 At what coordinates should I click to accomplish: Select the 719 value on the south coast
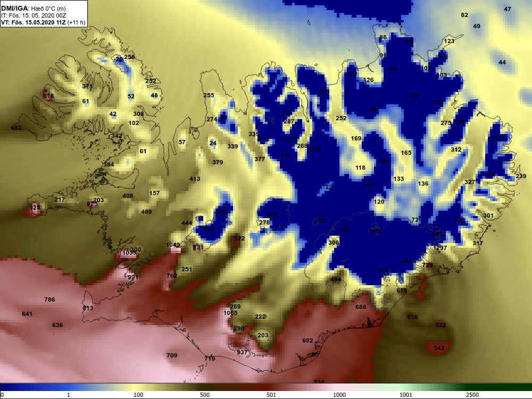pos(210,359)
